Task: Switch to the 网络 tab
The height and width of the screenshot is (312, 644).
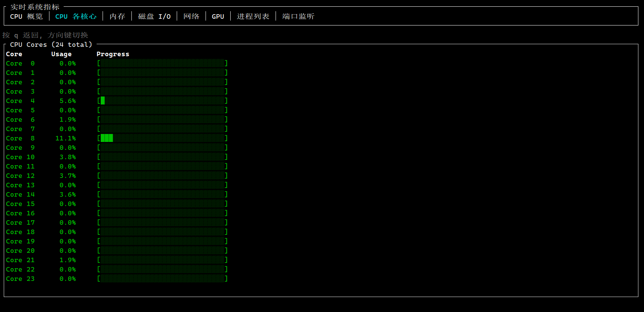Action: 191,16
